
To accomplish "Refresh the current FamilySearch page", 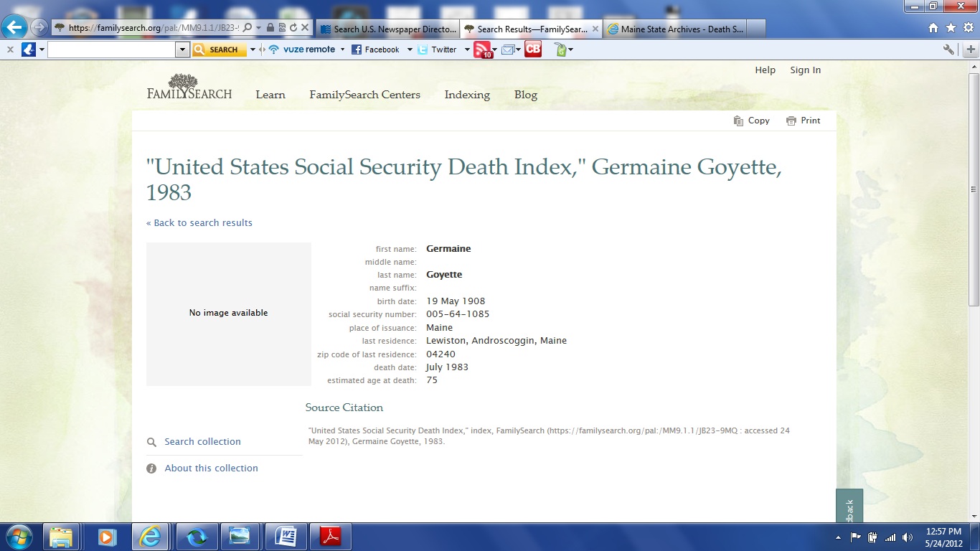I will pyautogui.click(x=291, y=29).
